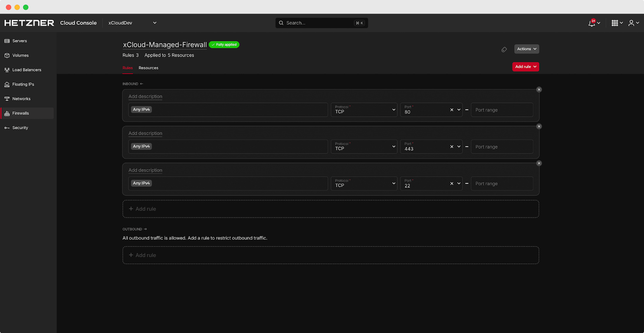
Task: Click Cloud Console title link
Action: click(x=78, y=23)
